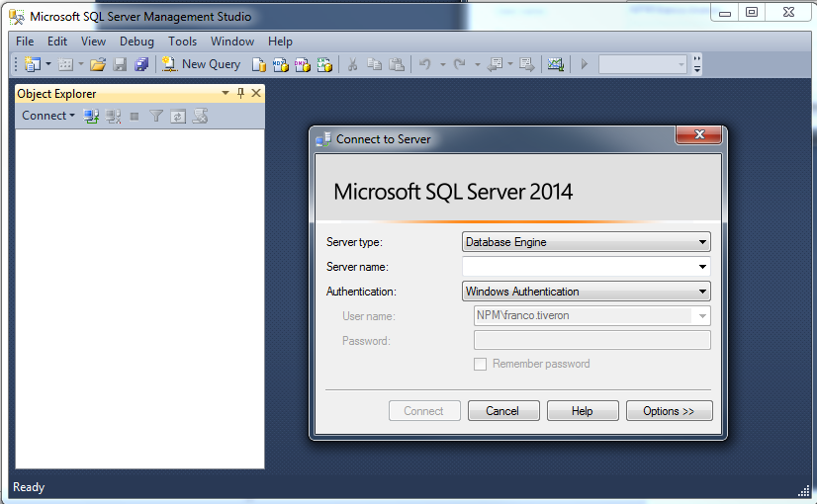The image size is (817, 504).
Task: Open the Connect dropdown in Object Explorer
Action: click(48, 116)
